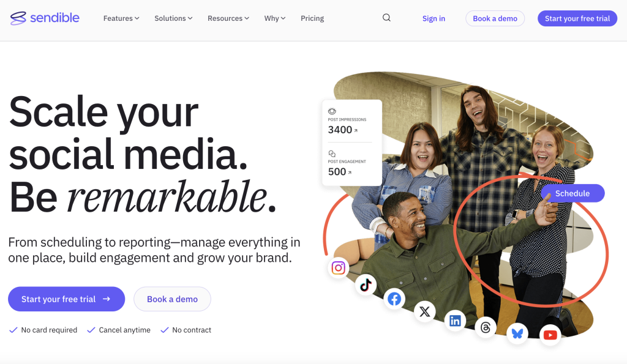Viewport: 627px width, 364px height.
Task: Go to the Pricing page
Action: click(312, 18)
